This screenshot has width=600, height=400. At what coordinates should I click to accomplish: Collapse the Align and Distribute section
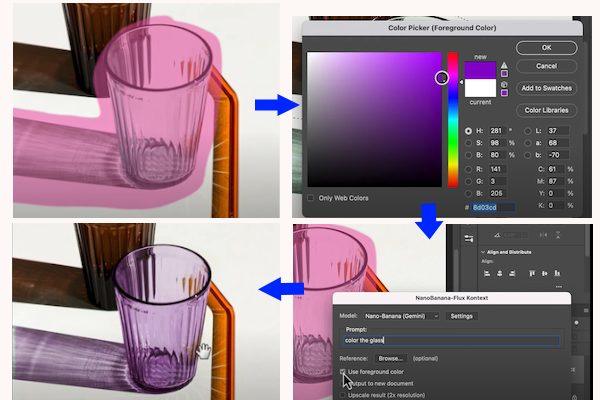tap(483, 252)
